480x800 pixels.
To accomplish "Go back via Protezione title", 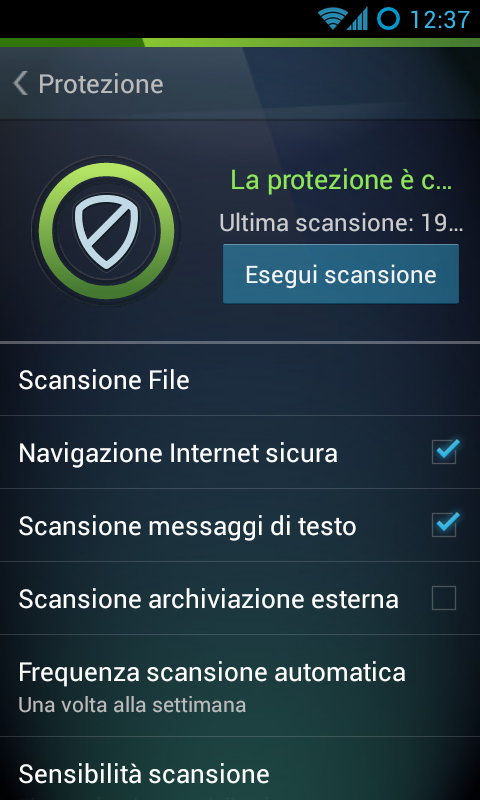I will pyautogui.click(x=101, y=84).
